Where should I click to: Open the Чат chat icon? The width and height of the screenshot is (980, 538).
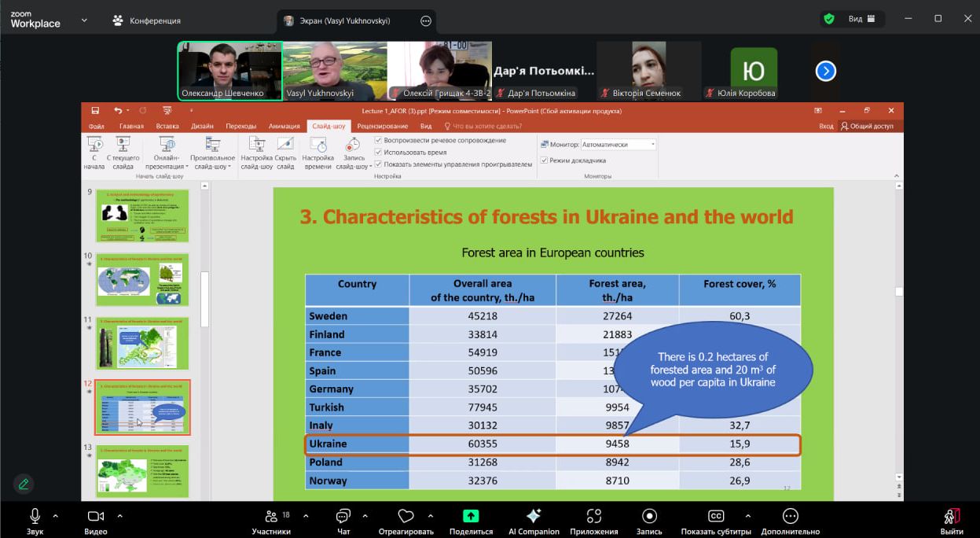[x=343, y=516]
